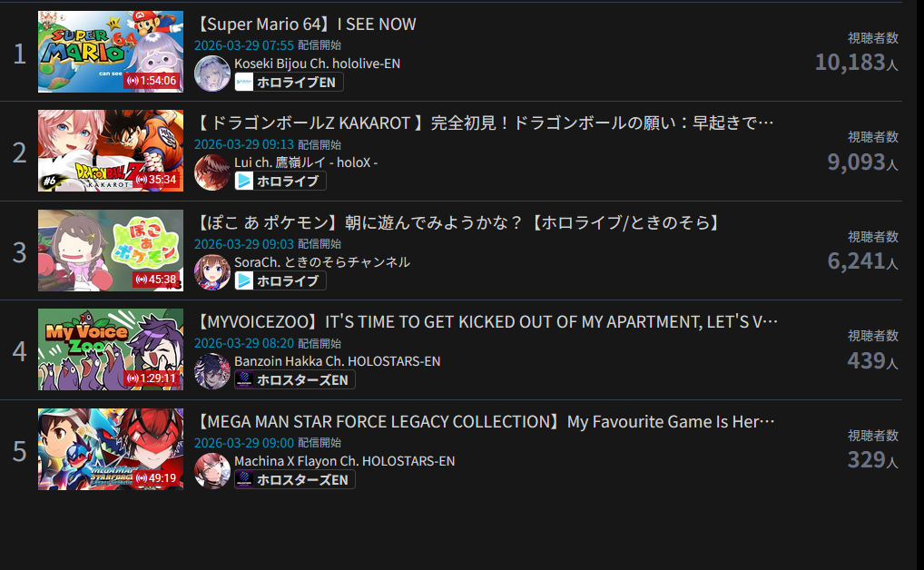Open My Voice Zoo stream thumbnail
Image resolution: width=924 pixels, height=570 pixels.
(x=111, y=349)
